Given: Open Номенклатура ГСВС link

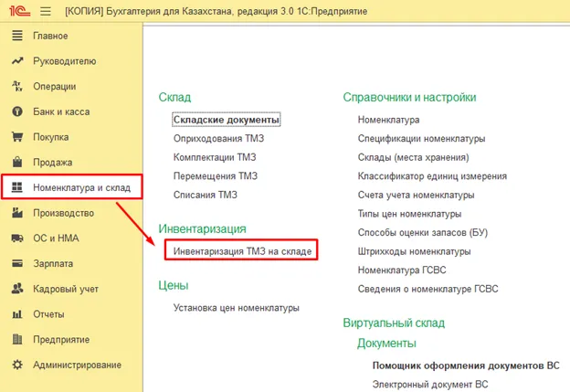Looking at the screenshot, I should [402, 270].
